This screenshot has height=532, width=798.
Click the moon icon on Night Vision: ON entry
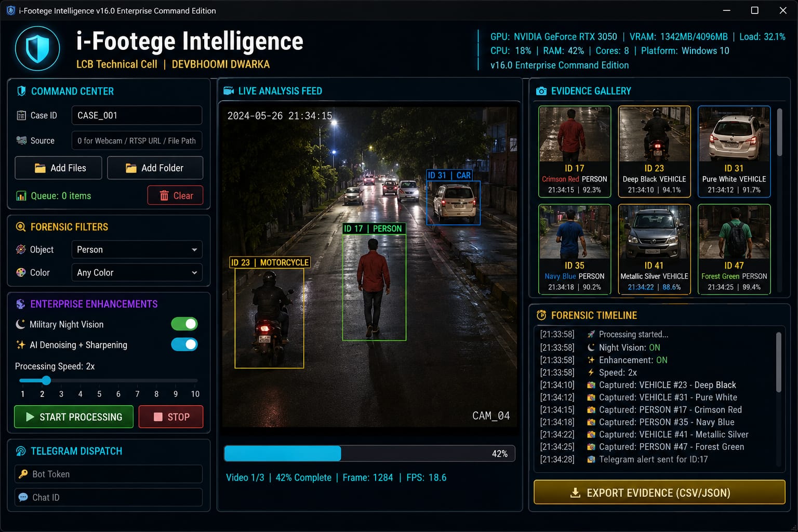click(591, 348)
